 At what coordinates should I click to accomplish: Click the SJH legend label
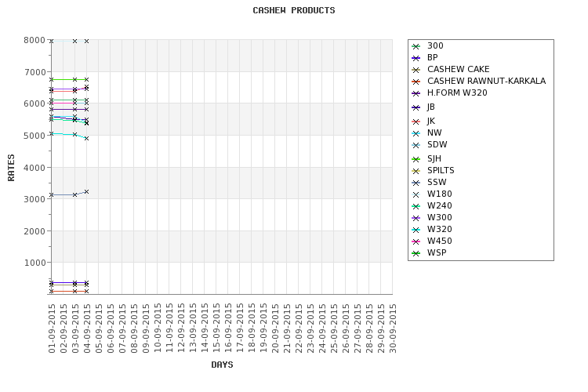434,158
